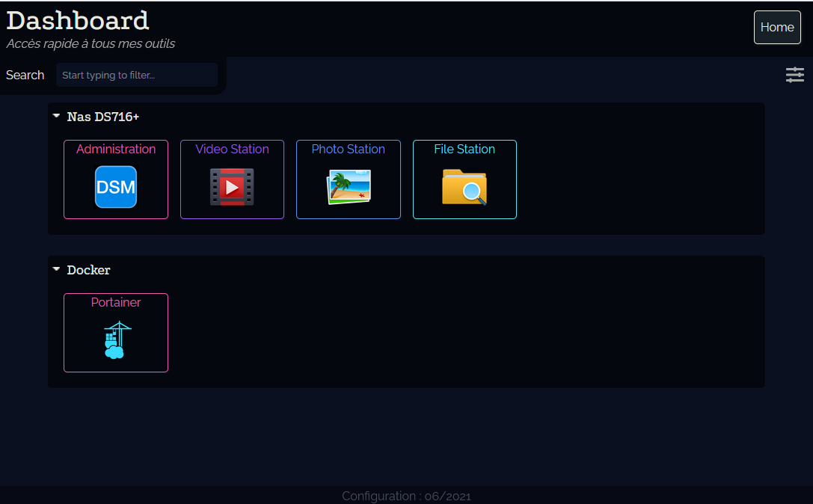Click the Dashboard title text

78,21
